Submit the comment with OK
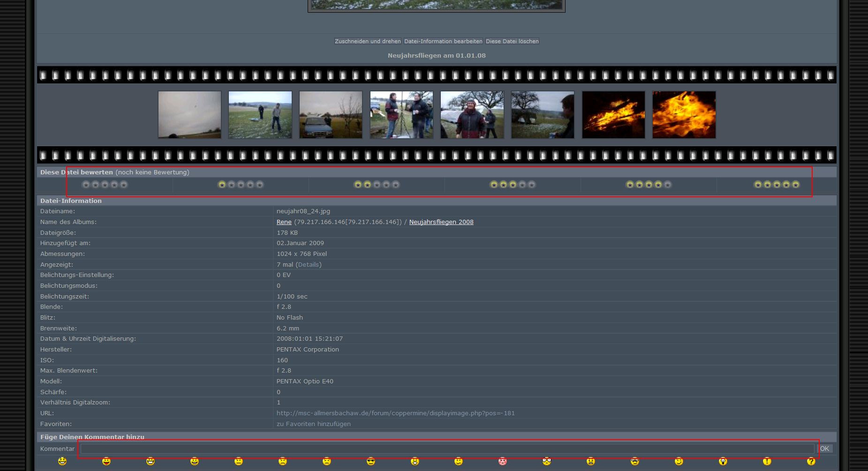Viewport: 868px width, 471px height. (824, 449)
